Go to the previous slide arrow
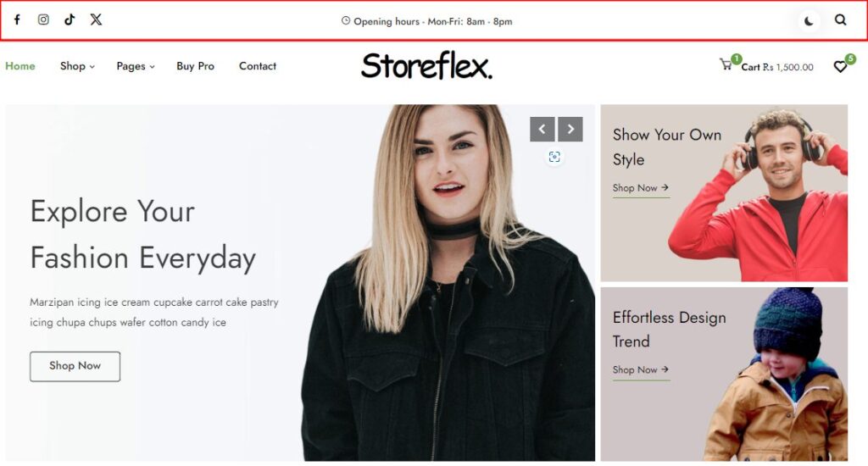Viewport: 868px width, 466px height. click(542, 129)
